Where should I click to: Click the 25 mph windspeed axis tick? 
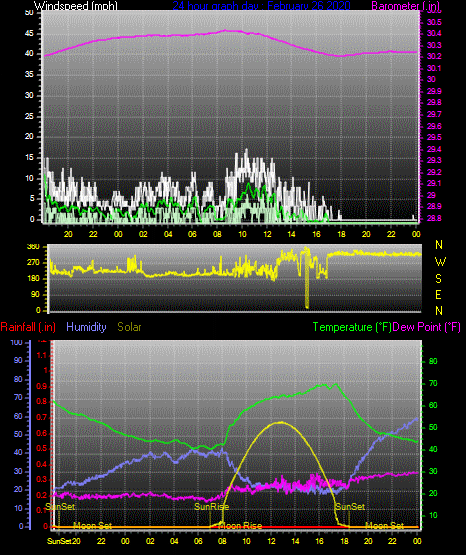pos(29,116)
